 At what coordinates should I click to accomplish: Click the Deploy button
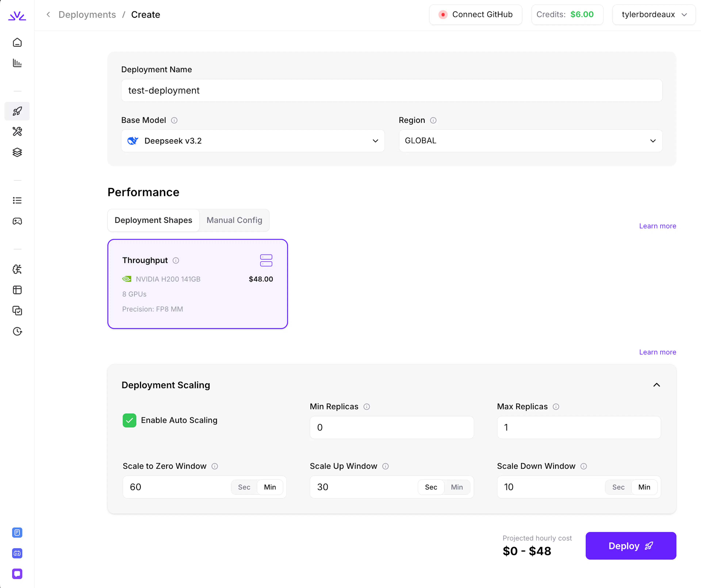pyautogui.click(x=631, y=546)
